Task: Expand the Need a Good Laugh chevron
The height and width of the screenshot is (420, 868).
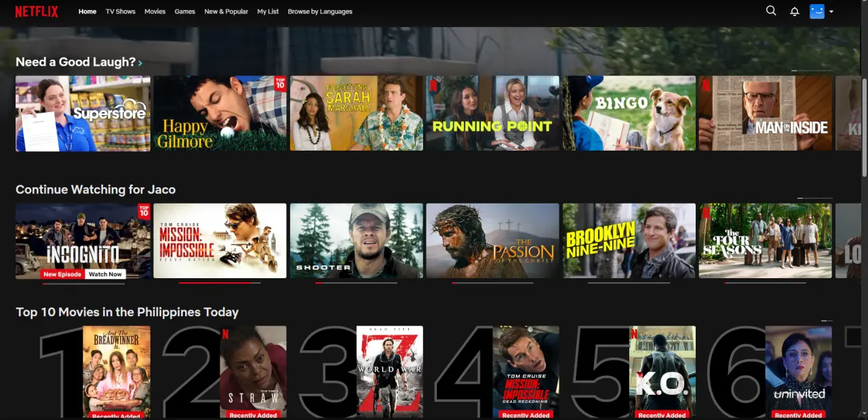Action: pyautogui.click(x=140, y=62)
